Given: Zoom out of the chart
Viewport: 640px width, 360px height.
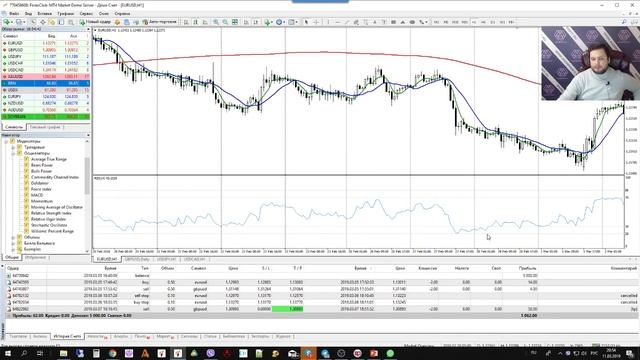Looking at the screenshot, I should (x=225, y=22).
